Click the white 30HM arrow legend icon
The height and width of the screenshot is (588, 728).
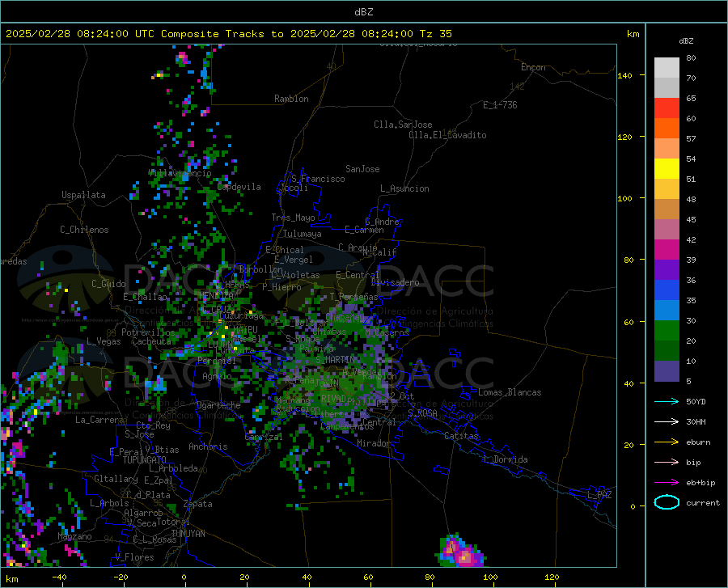[x=667, y=421]
